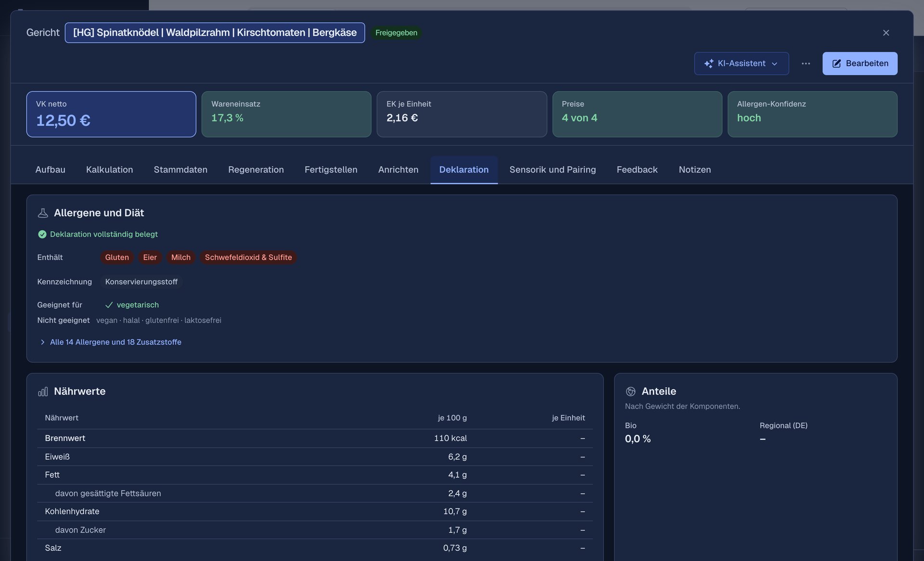Screen dimensions: 924x561
Task: Click the pencil icon on Bearbeiten button
Action: click(x=836, y=64)
